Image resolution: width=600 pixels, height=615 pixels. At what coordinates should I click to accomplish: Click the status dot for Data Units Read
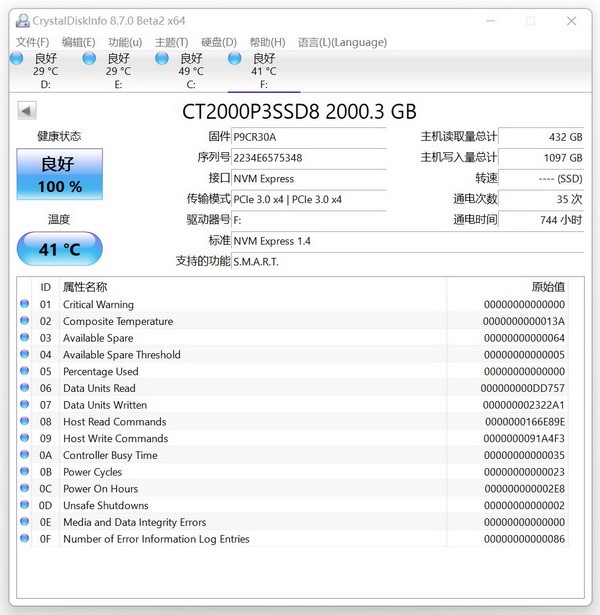(24, 388)
